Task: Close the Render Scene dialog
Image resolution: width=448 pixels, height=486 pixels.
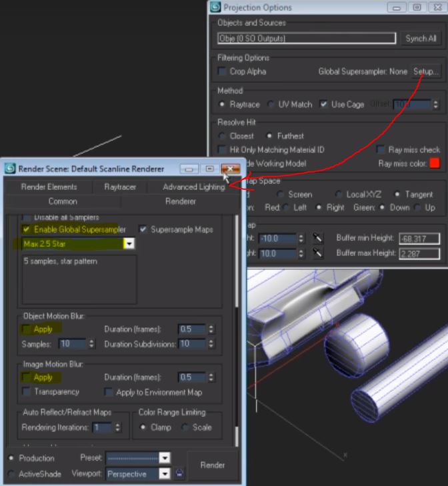Action: pyautogui.click(x=231, y=169)
